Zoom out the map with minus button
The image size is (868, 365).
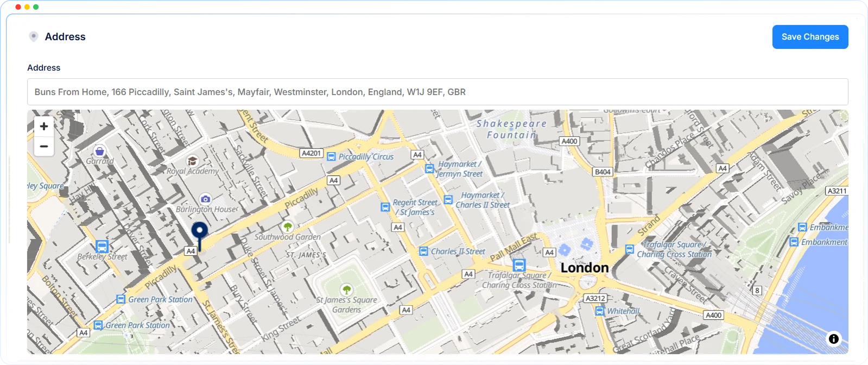pyautogui.click(x=44, y=147)
